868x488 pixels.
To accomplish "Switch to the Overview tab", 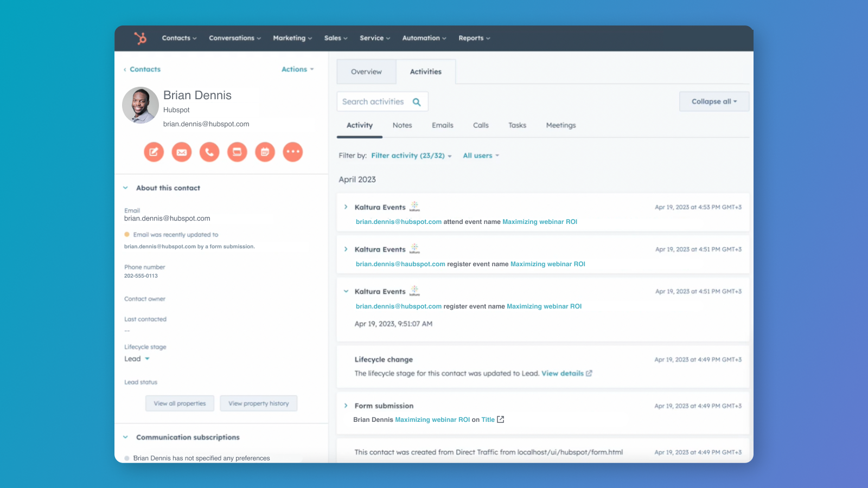I will pos(366,72).
